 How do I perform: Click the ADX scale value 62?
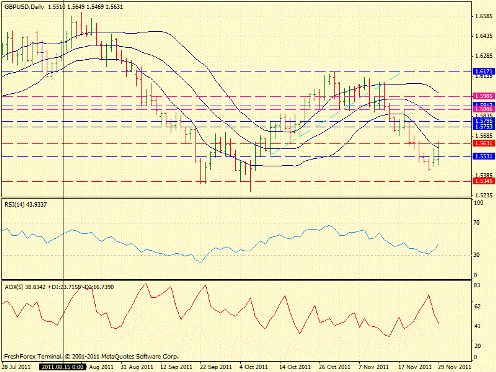[x=477, y=306]
